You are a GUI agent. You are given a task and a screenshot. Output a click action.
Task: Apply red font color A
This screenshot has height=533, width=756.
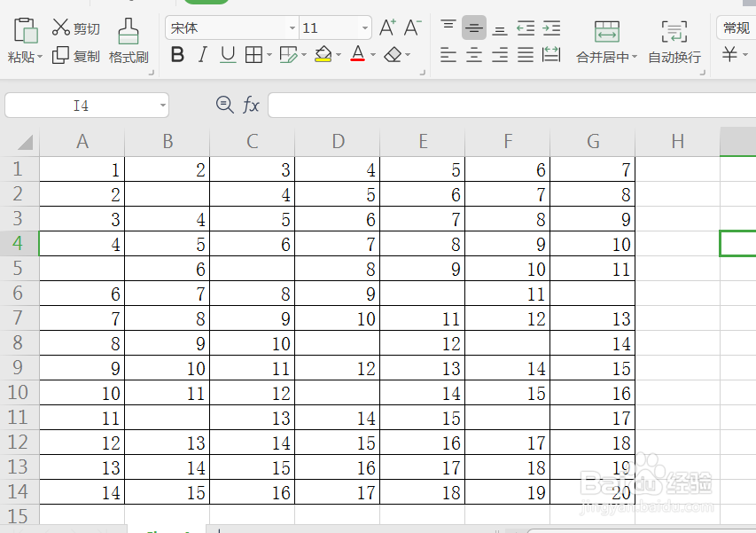[x=358, y=54]
